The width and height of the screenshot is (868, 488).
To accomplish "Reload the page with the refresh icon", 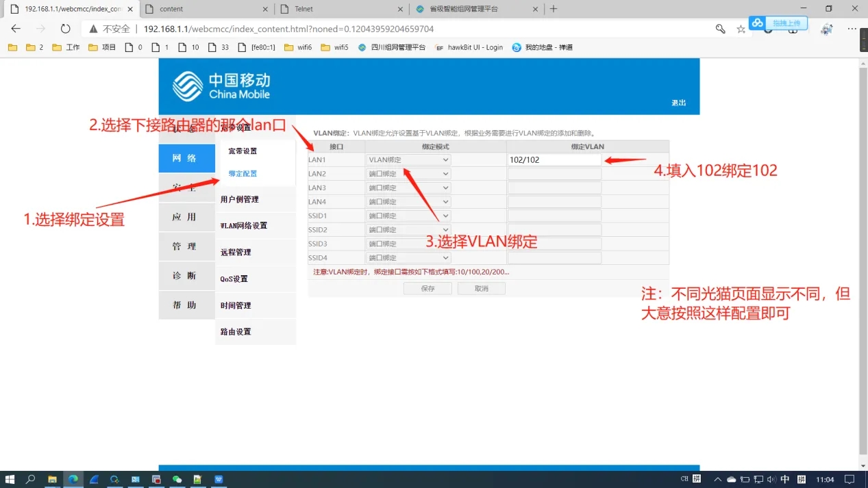I will tap(65, 29).
